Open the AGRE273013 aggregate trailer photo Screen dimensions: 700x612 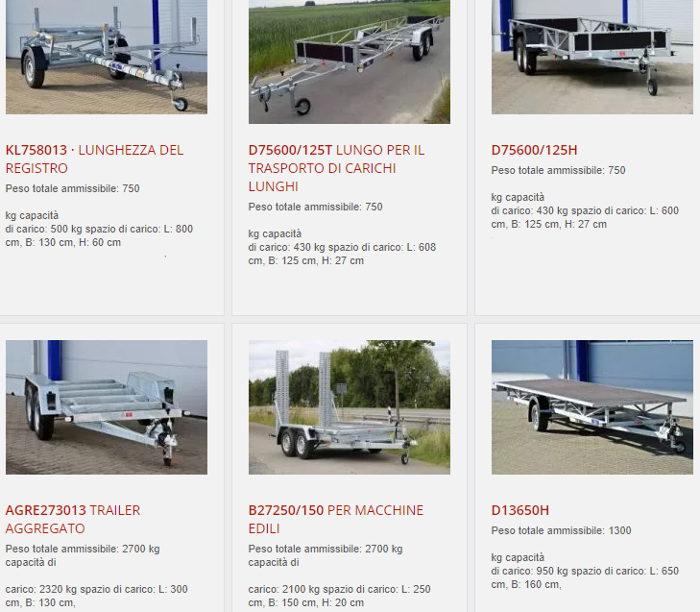107,407
